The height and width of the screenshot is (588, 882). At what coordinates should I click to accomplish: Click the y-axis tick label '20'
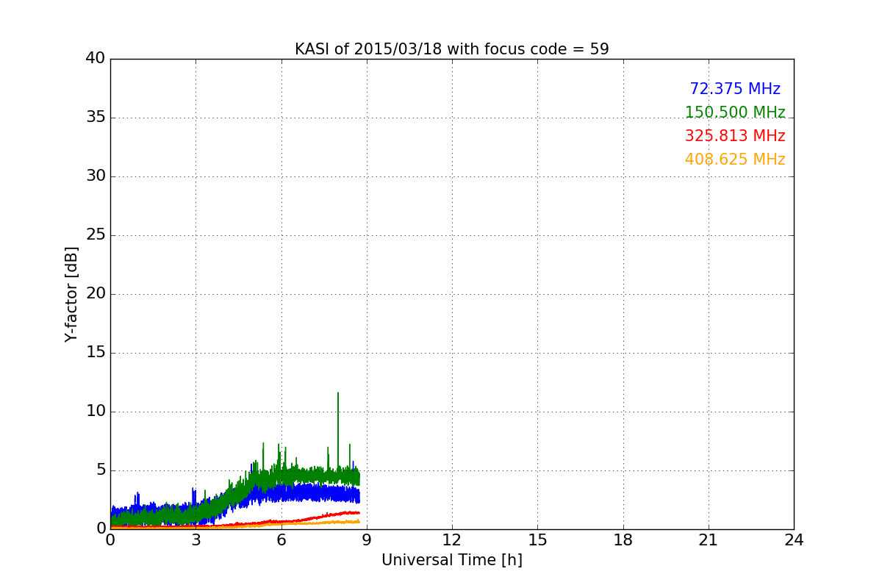(x=96, y=294)
